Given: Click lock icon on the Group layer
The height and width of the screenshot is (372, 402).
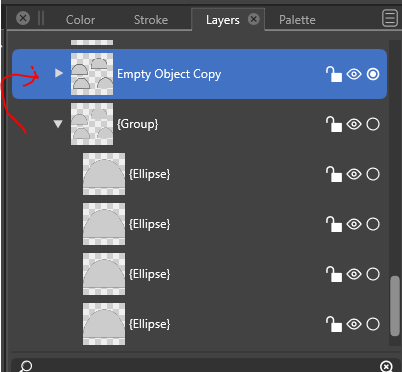Looking at the screenshot, I should pos(334,124).
